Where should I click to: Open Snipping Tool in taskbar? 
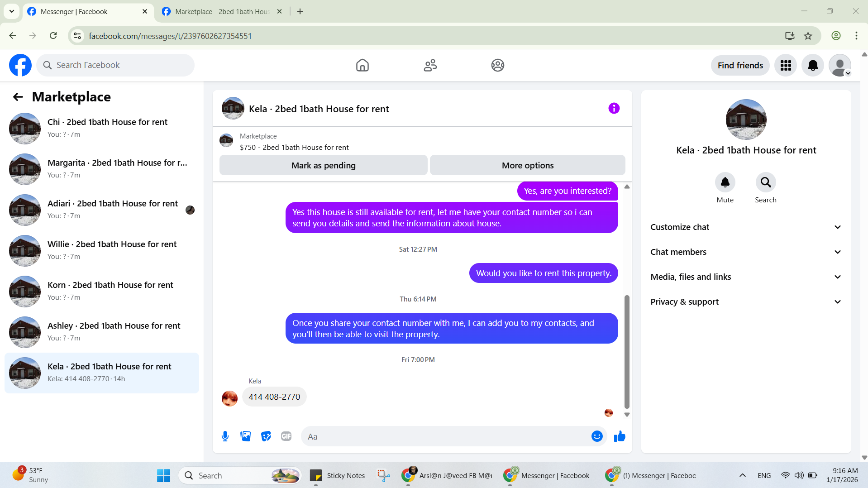(x=383, y=475)
